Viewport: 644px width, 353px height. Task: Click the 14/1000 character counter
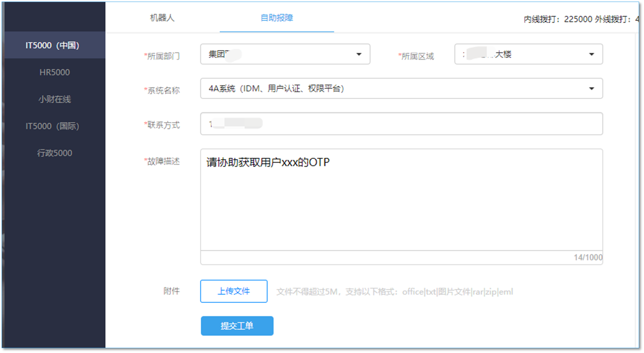pos(588,257)
